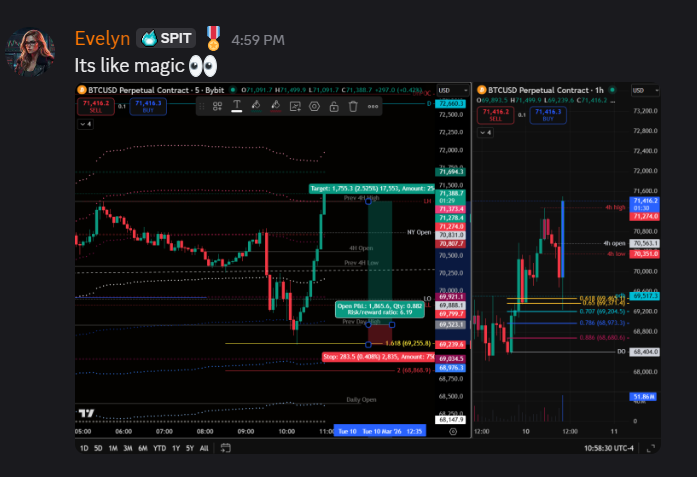This screenshot has height=477, width=697.
Task: Click the green market status dot on 1h chart
Action: [x=612, y=90]
